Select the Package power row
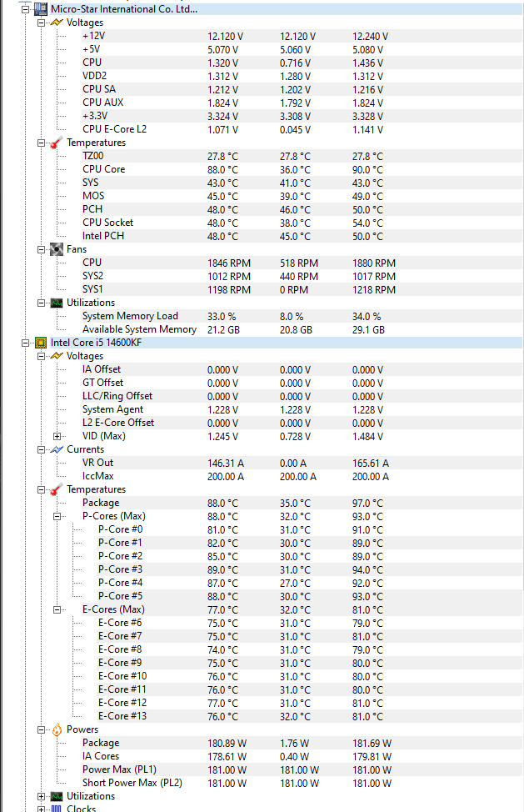Screen dimensions: 524x812 click(x=301, y=743)
